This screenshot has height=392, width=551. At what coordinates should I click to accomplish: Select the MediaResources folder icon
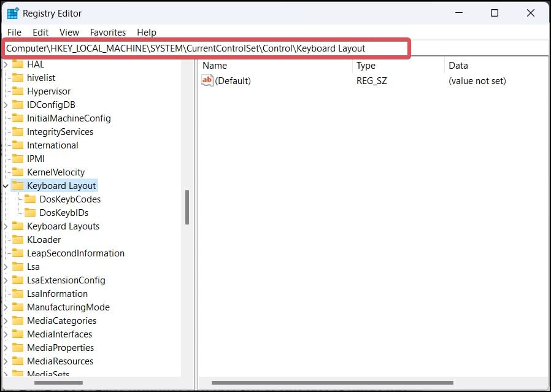point(18,361)
